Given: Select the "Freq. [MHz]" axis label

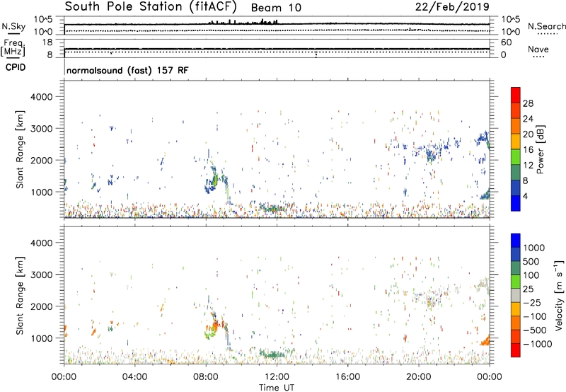Looking at the screenshot, I should pos(13,47).
